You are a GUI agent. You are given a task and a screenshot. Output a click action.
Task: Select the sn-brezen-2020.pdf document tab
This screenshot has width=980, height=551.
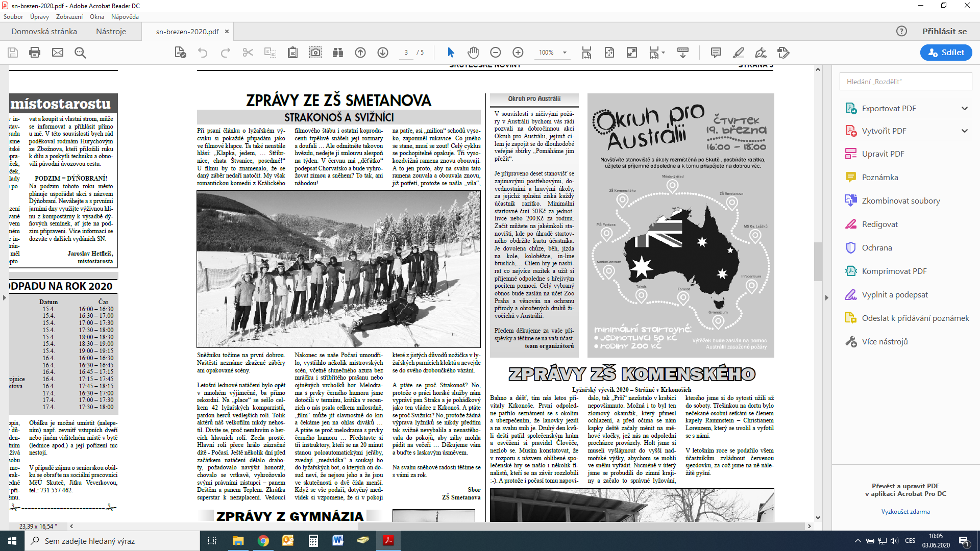187,32
